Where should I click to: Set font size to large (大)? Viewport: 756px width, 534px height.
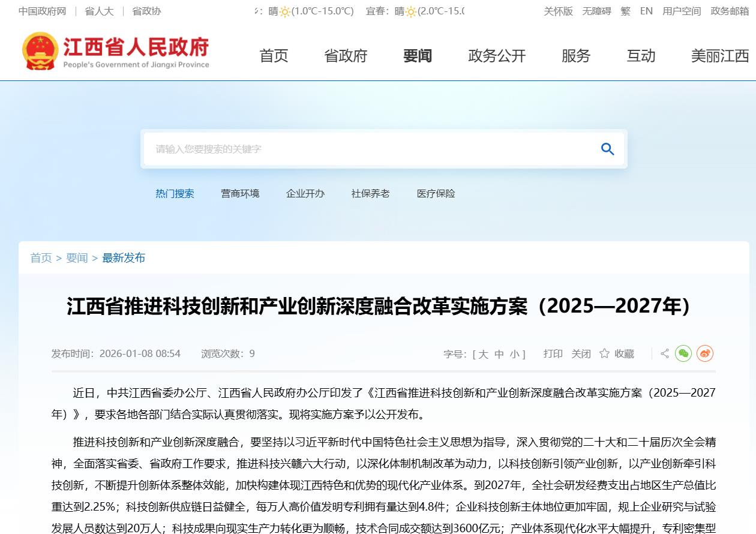483,354
